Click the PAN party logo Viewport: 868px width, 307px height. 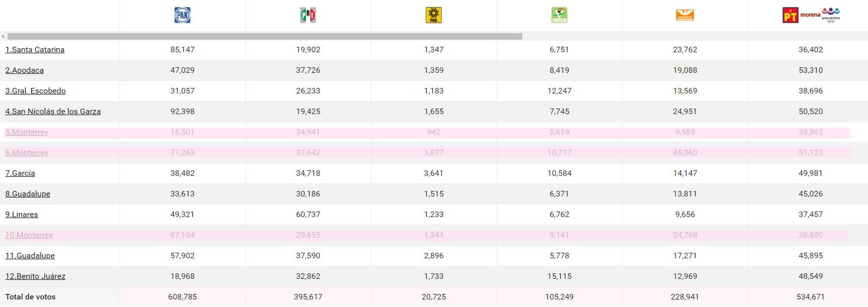tap(182, 15)
